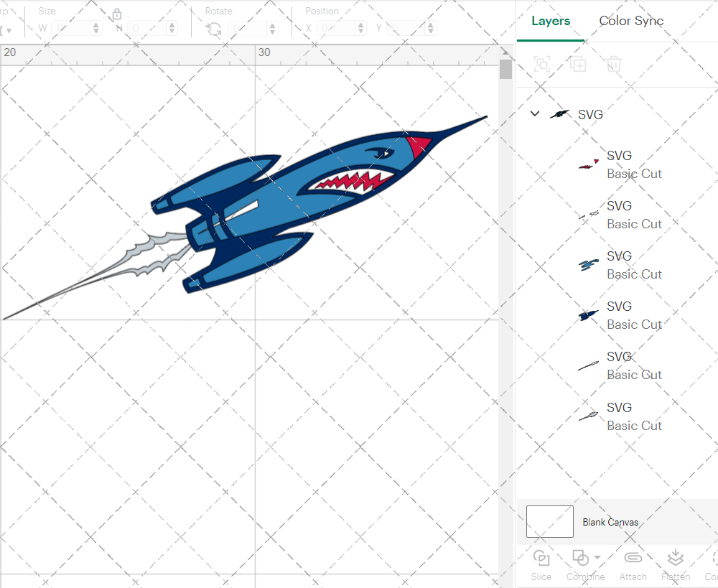The width and height of the screenshot is (718, 588).
Task: Click the Duplicate layer icon
Action: click(578, 64)
